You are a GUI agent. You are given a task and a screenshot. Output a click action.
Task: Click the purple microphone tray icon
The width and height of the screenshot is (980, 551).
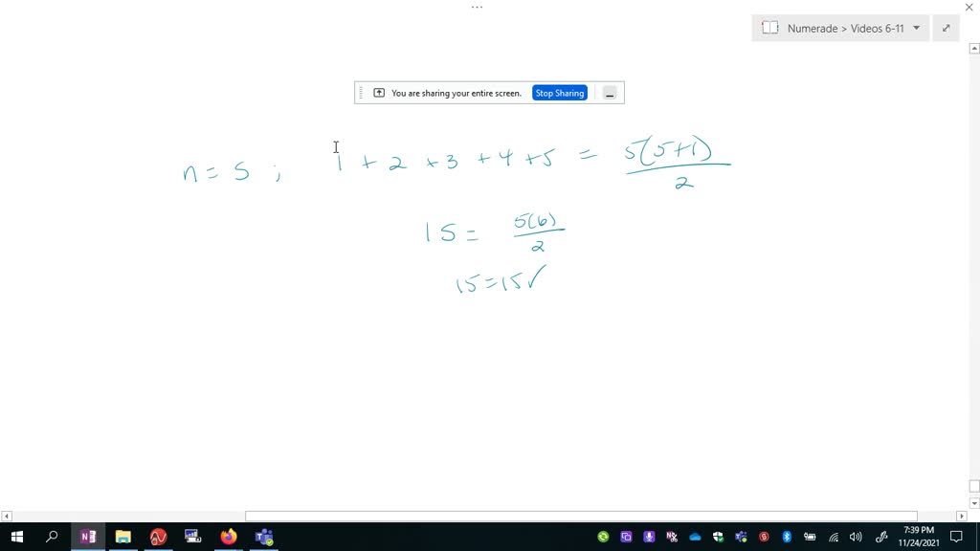(x=649, y=537)
